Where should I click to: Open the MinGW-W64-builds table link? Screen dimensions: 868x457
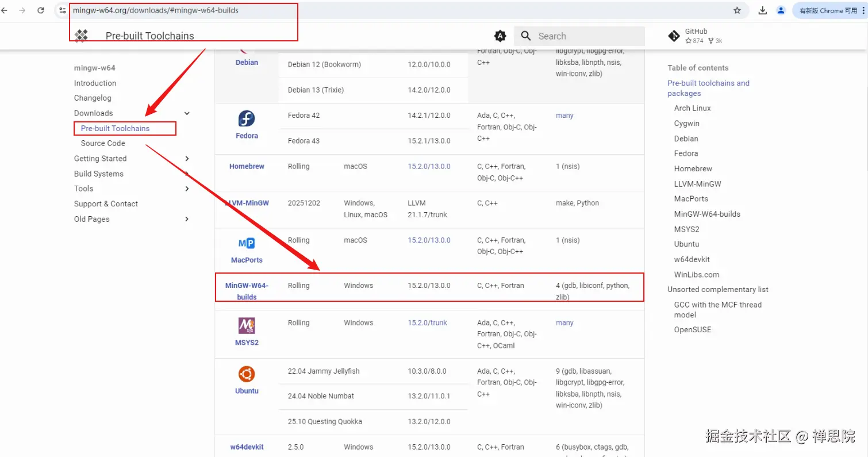[x=247, y=291]
